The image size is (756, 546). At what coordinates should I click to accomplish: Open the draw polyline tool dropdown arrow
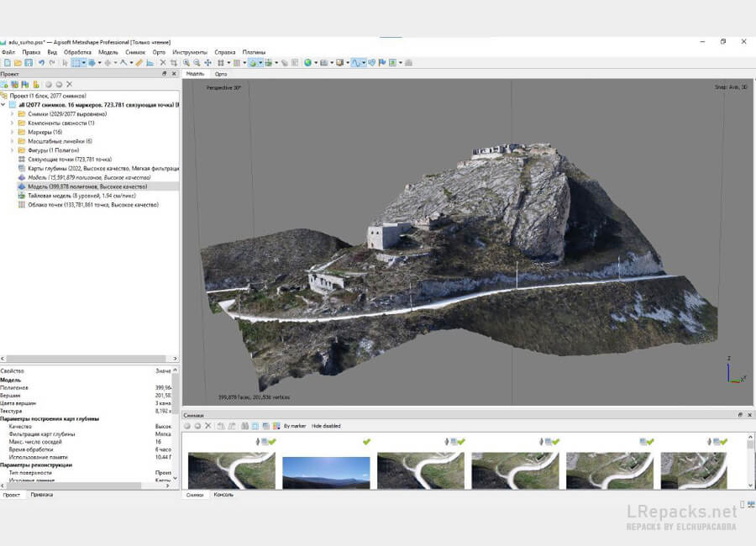[131, 63]
